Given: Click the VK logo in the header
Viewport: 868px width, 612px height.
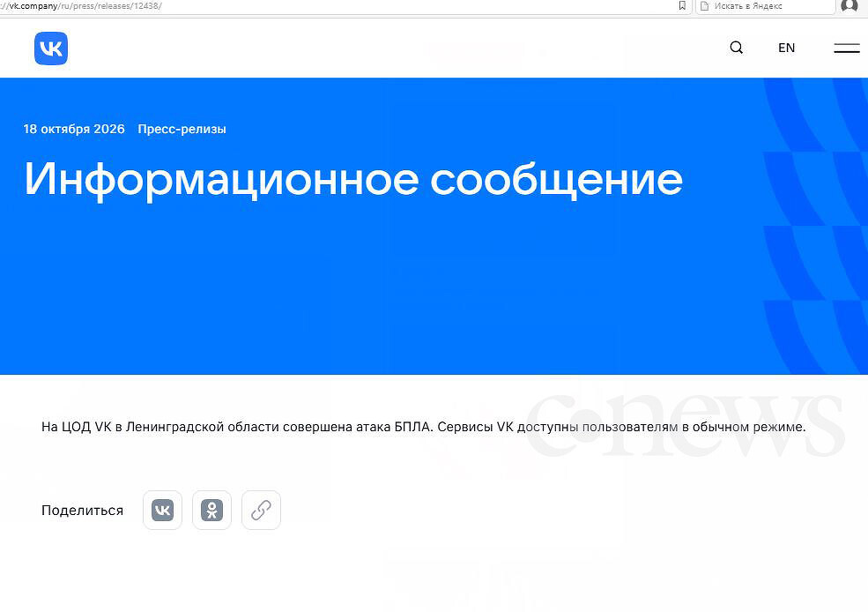Looking at the screenshot, I should pos(51,49).
